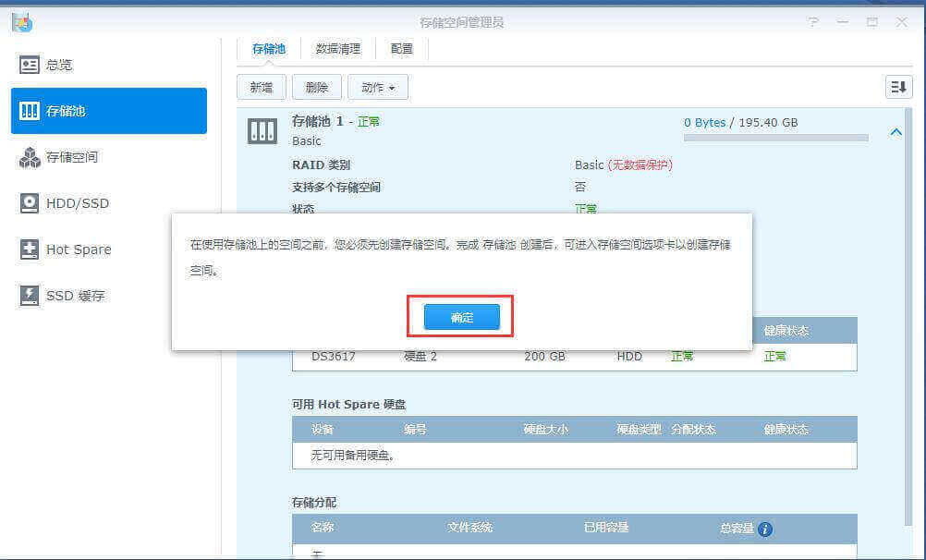Viewport: 926px width, 560px height.
Task: Click the Hot Spare table 硬盘大小 header
Action: click(545, 430)
